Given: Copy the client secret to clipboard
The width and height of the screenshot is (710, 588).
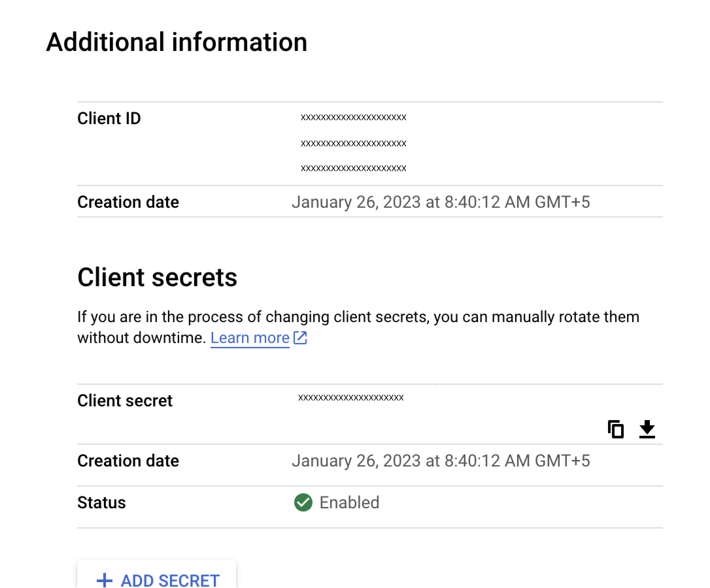Looking at the screenshot, I should pos(615,429).
